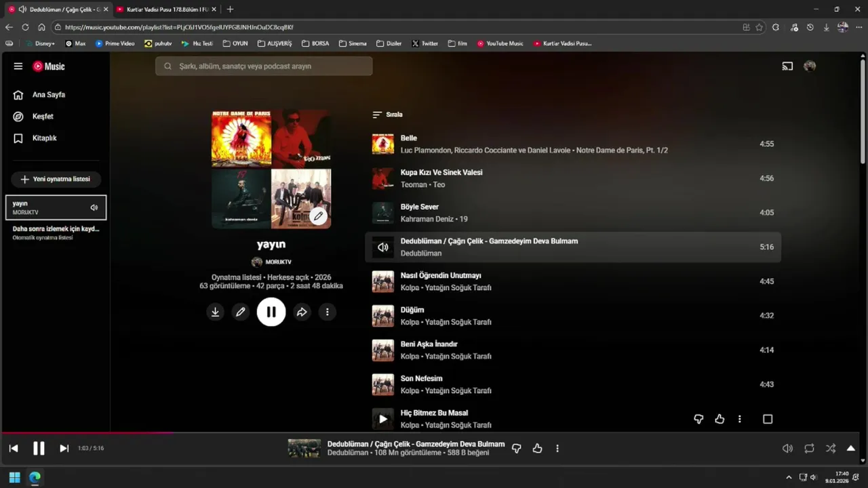This screenshot has height=488, width=868.
Task: Open the Windows Start menu
Action: (x=14, y=477)
